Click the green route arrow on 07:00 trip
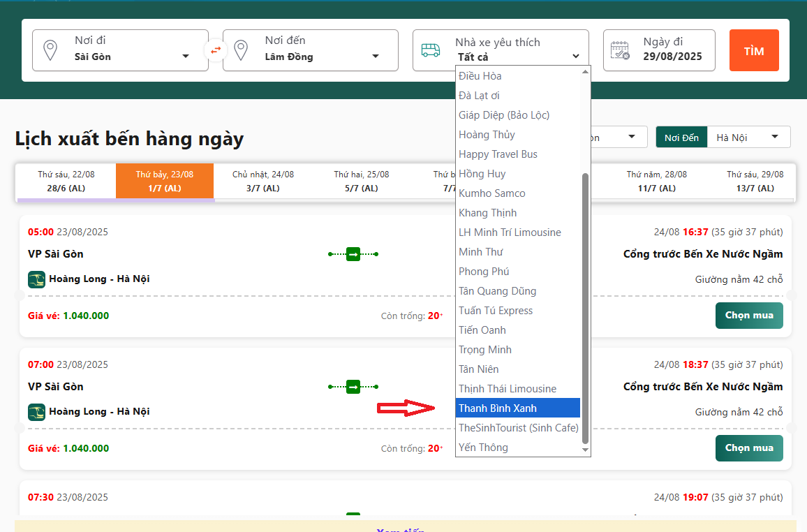This screenshot has width=807, height=532. 353,387
